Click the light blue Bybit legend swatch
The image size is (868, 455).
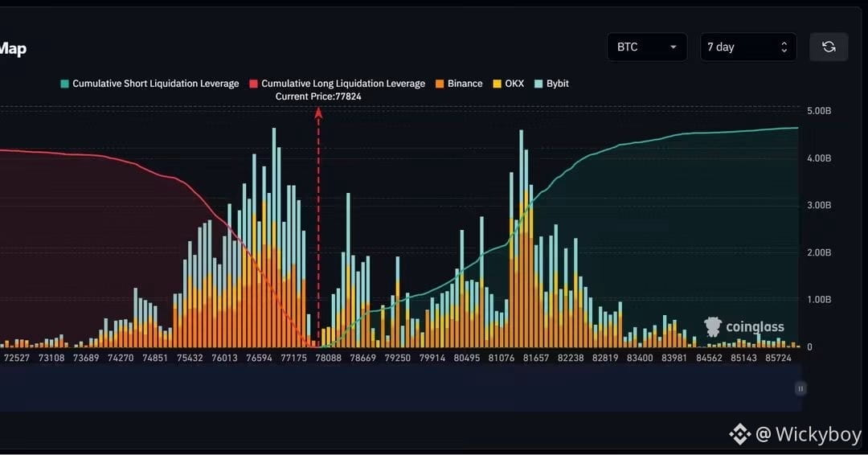(538, 84)
